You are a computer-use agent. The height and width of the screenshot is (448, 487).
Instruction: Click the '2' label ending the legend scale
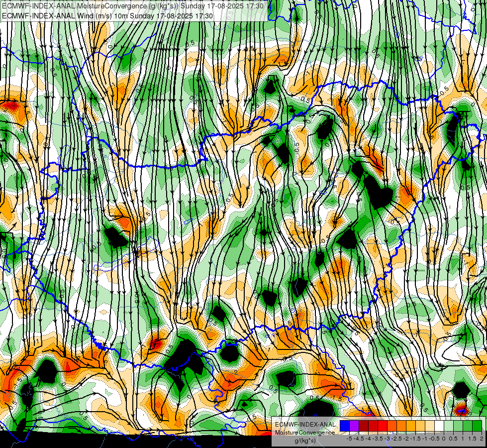click(482, 439)
